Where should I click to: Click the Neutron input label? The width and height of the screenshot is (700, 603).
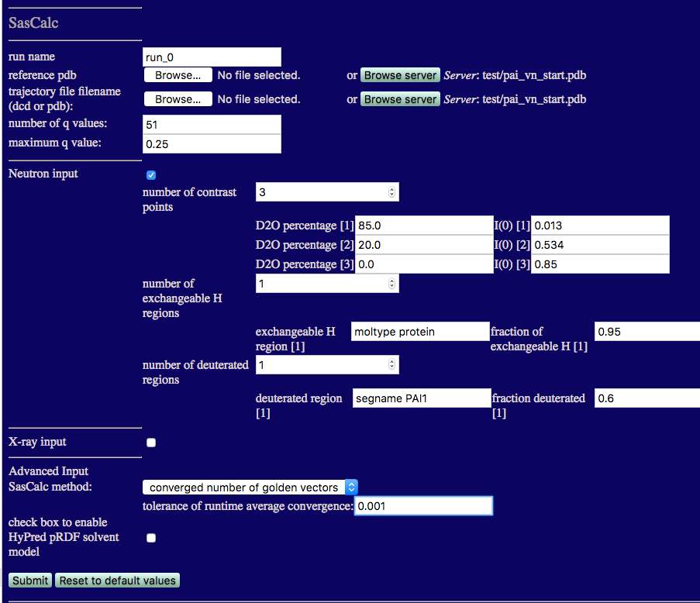point(43,173)
